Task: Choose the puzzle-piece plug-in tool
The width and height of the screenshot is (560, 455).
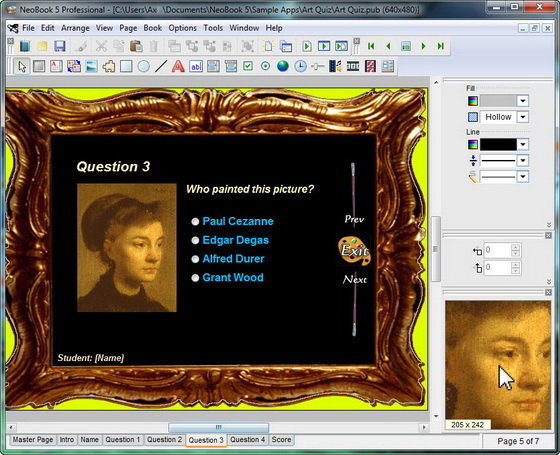Action: pos(109,66)
